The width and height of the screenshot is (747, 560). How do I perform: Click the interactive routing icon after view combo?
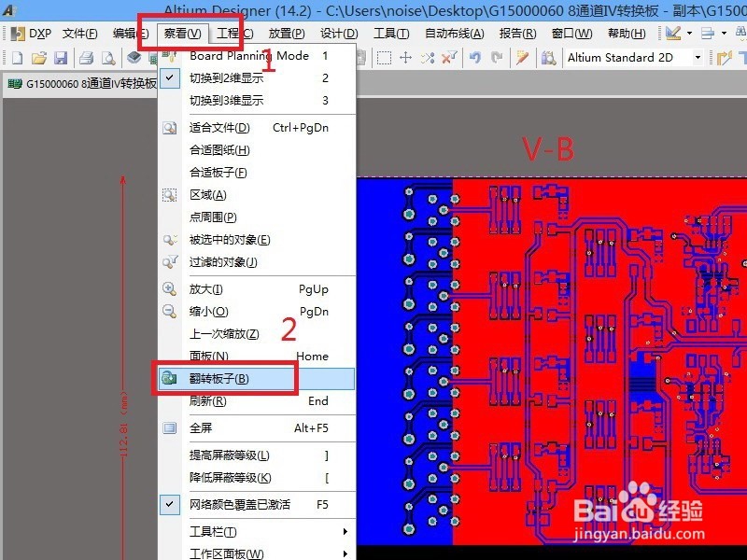tap(725, 58)
